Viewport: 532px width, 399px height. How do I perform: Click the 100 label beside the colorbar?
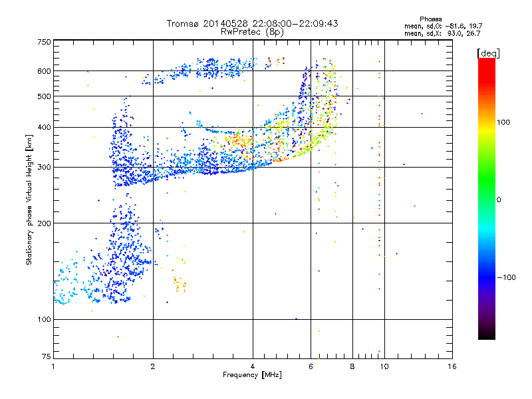pyautogui.click(x=503, y=122)
